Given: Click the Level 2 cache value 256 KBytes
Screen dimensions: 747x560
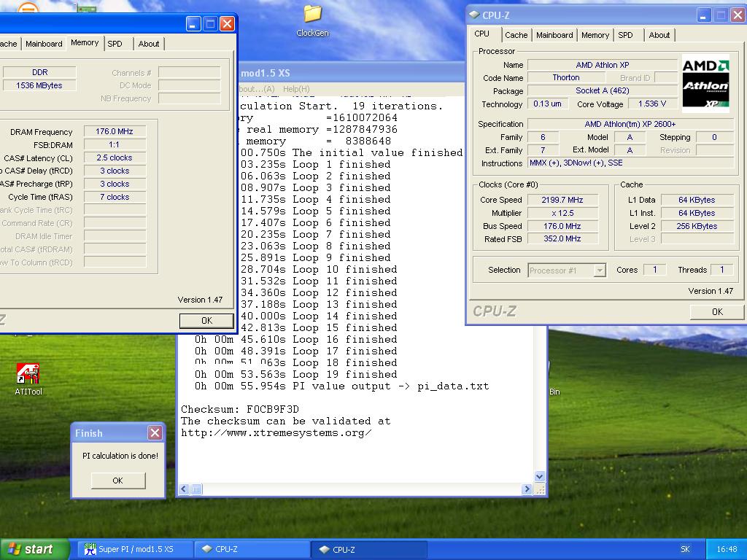Looking at the screenshot, I should pos(697,226).
